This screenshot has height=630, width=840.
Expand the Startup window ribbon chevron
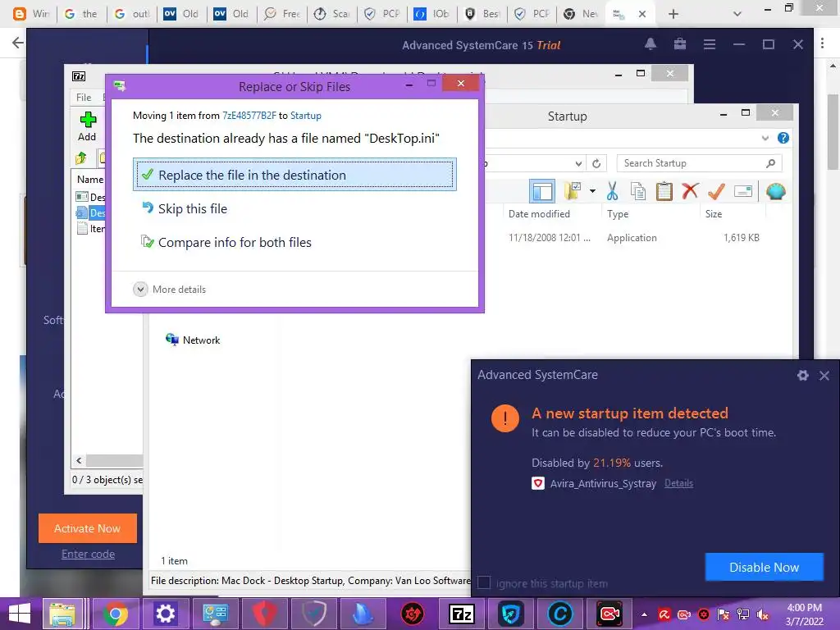click(765, 138)
